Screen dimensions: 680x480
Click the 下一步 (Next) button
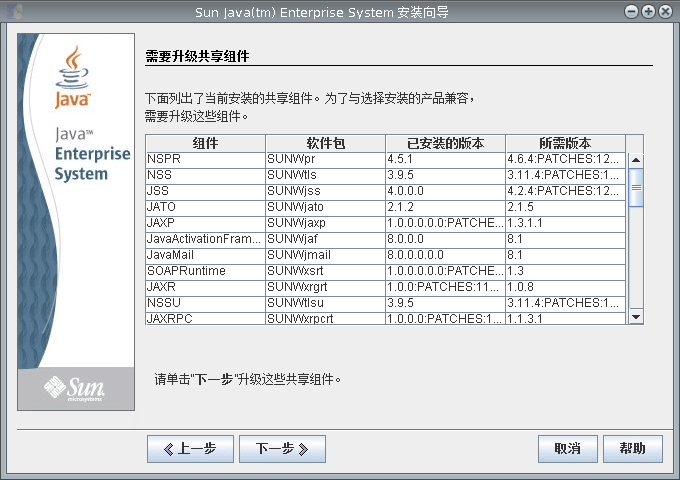click(x=282, y=449)
